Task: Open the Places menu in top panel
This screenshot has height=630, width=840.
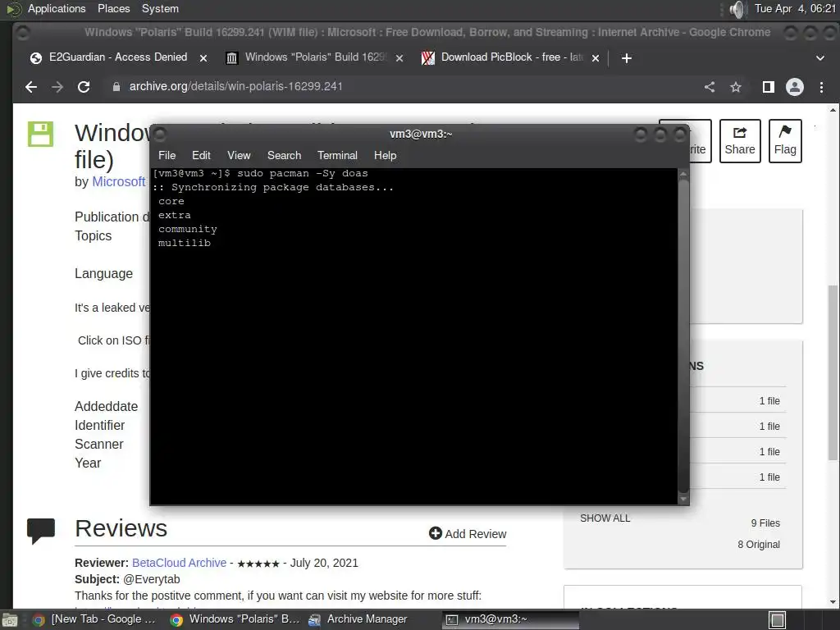Action: click(113, 8)
